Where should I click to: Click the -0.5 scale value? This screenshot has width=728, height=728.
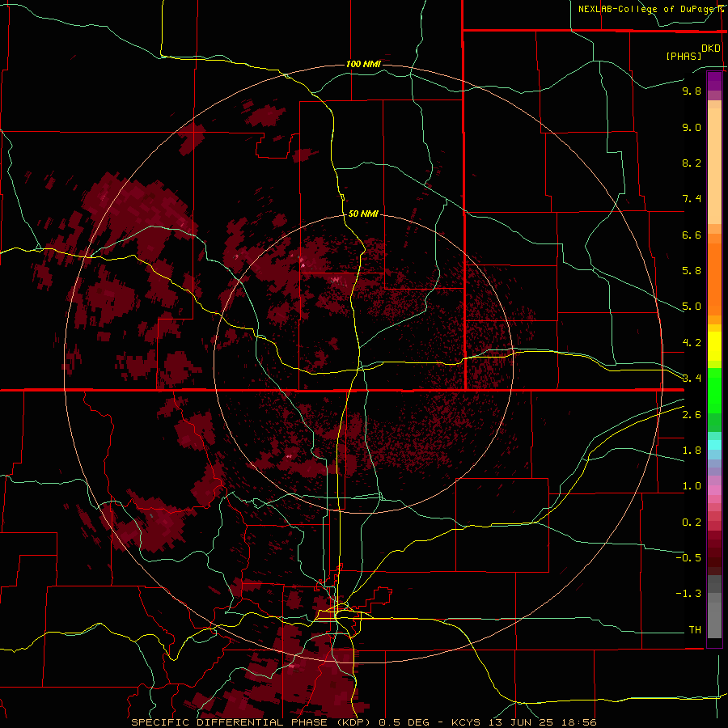(x=688, y=558)
